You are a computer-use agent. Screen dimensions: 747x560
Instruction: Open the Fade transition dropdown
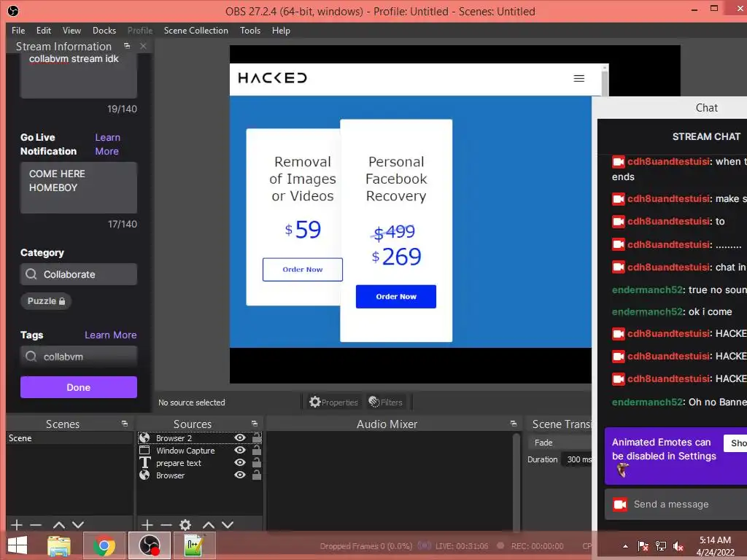tap(560, 443)
